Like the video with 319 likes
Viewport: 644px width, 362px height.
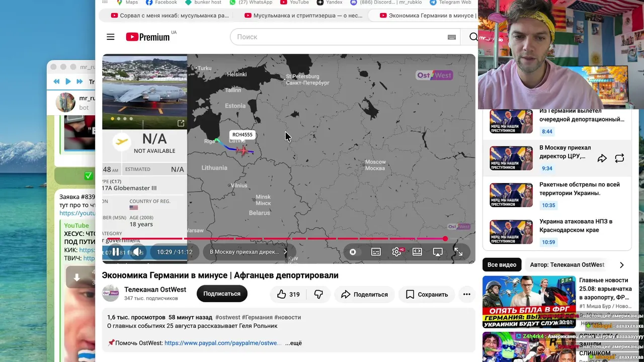288,295
